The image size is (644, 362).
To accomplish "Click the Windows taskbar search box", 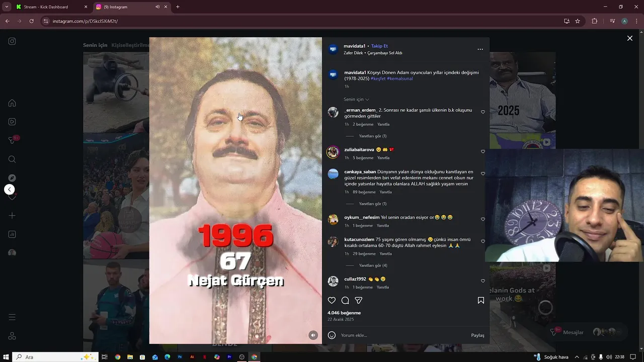I will click(55, 357).
